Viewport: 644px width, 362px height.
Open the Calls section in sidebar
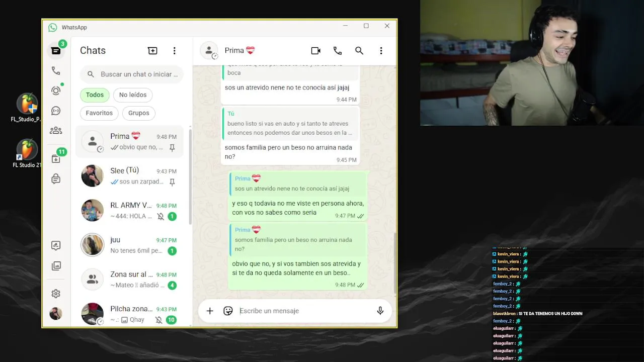[x=56, y=71]
